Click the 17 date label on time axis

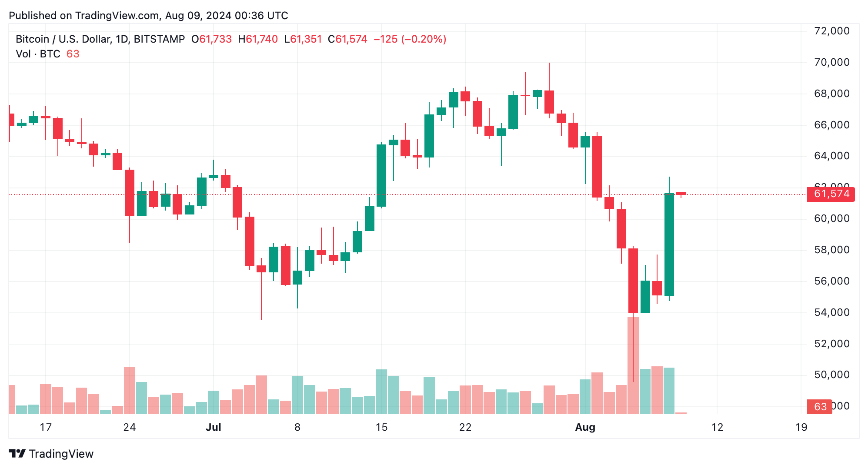click(46, 427)
